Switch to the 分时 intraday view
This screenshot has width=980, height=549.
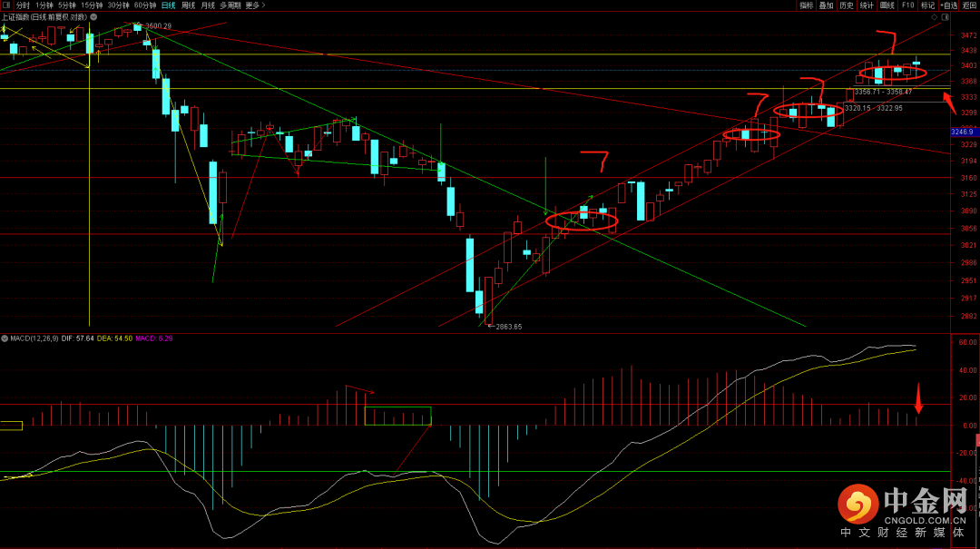23,5
